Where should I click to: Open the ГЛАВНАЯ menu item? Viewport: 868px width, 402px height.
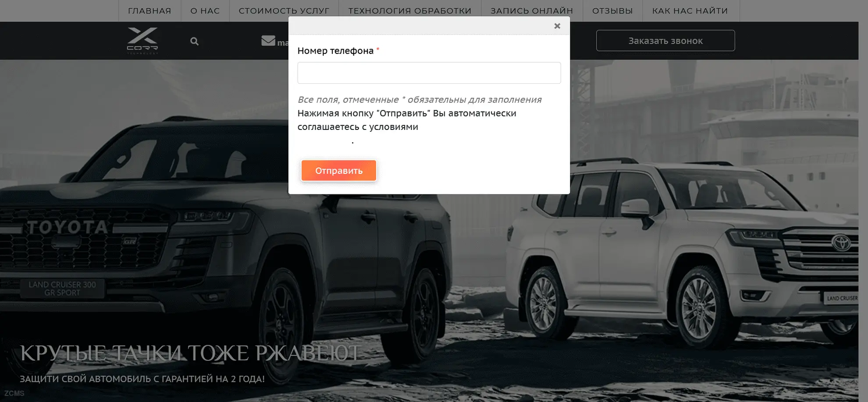tap(149, 11)
